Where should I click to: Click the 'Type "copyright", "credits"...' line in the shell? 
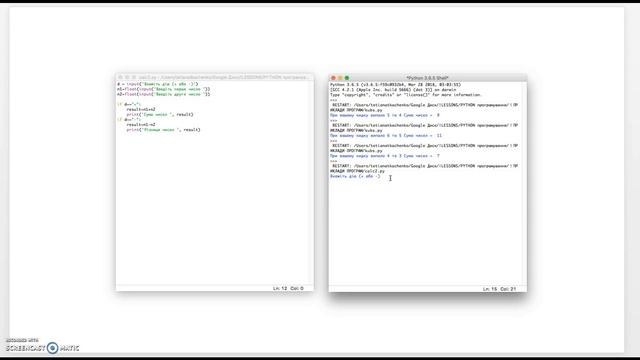click(x=406, y=95)
